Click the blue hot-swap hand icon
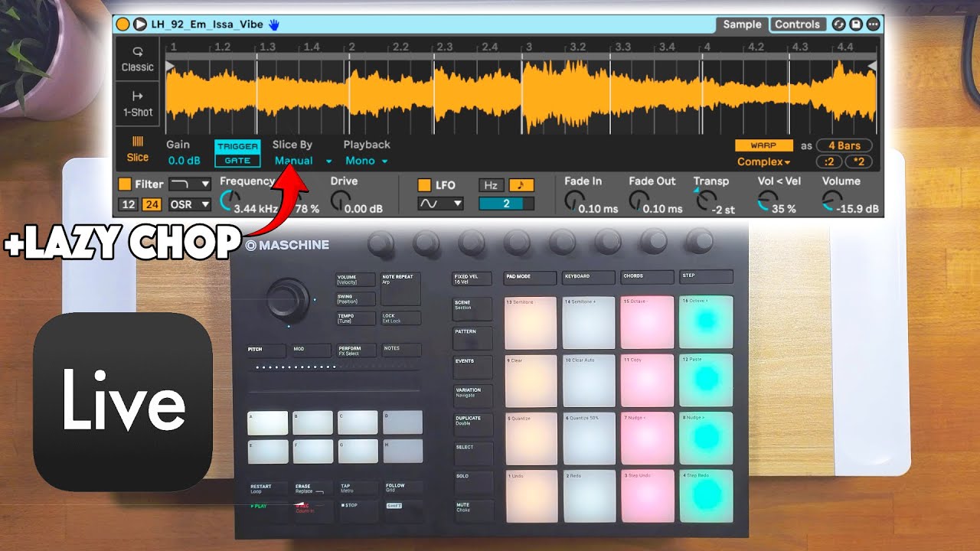Image resolution: width=980 pixels, height=551 pixels. point(274,24)
